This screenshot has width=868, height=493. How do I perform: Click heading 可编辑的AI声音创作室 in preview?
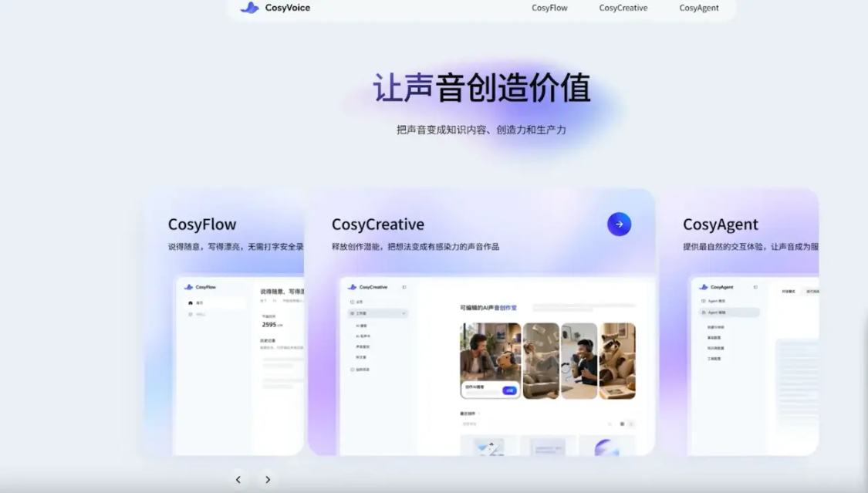point(488,308)
